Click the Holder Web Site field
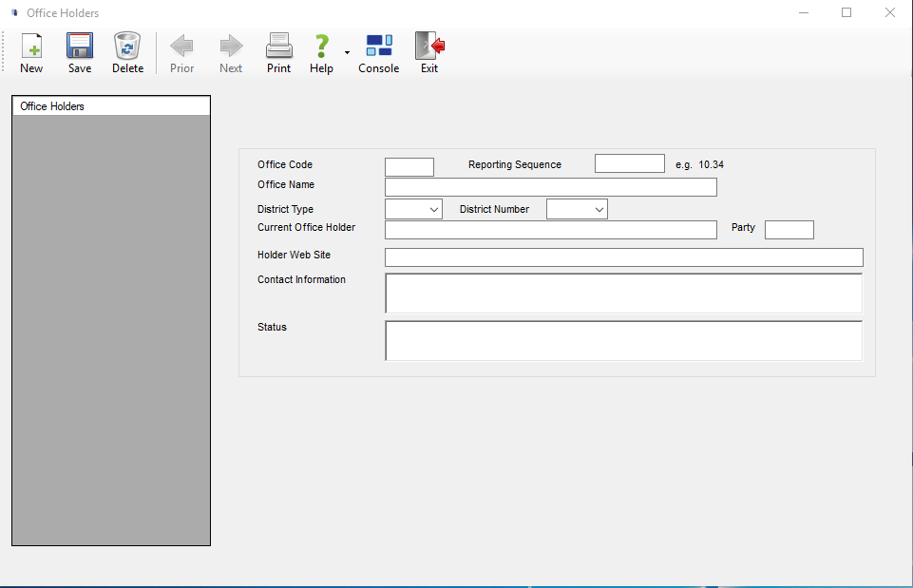Image resolution: width=913 pixels, height=588 pixels. tap(623, 257)
